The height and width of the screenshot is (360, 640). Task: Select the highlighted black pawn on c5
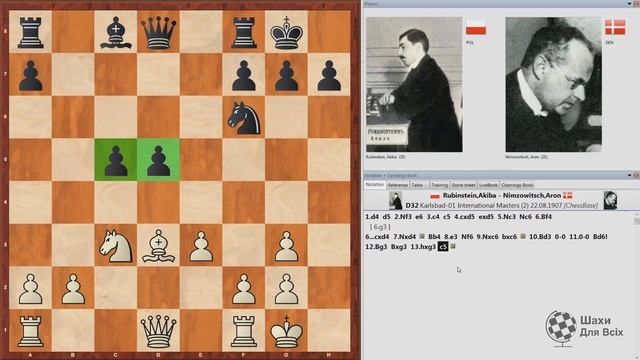pyautogui.click(x=116, y=160)
